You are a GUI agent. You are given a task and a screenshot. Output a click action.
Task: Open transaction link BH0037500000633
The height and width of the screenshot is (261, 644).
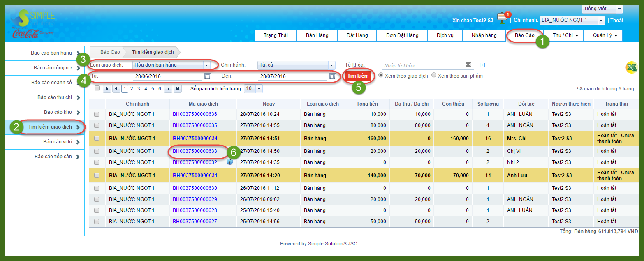(x=195, y=151)
